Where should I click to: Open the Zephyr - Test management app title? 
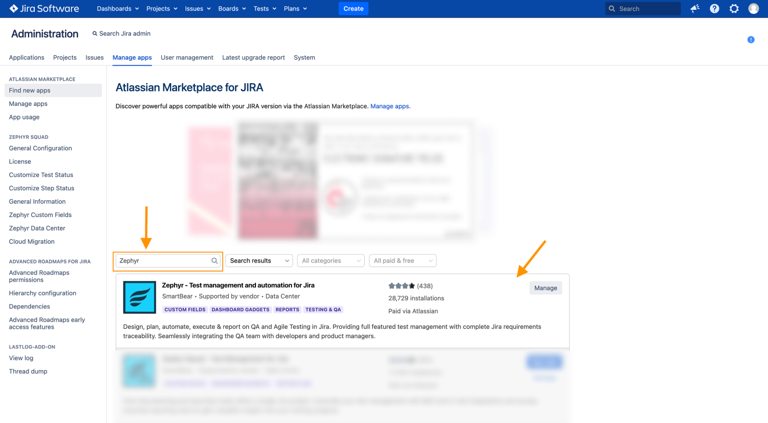[238, 285]
